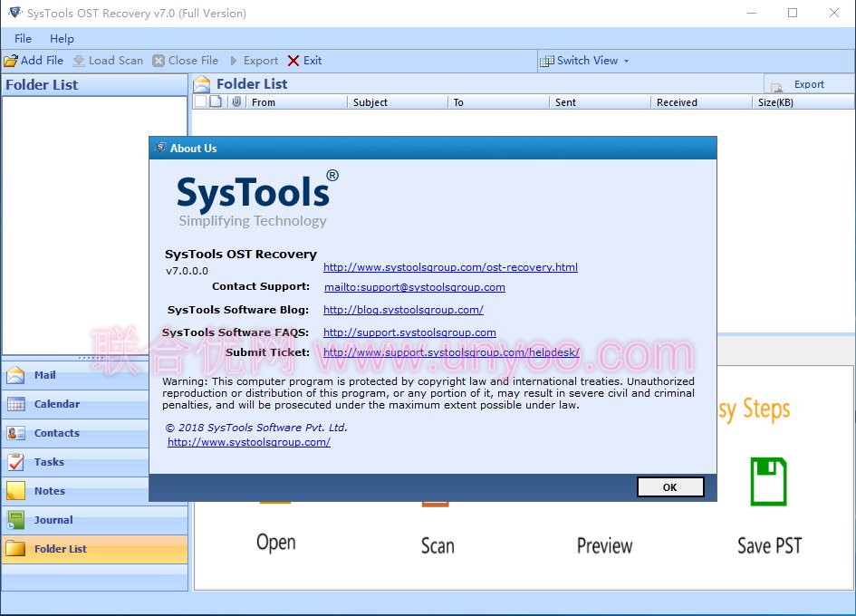Click the attachment paperclip column icon

click(236, 101)
